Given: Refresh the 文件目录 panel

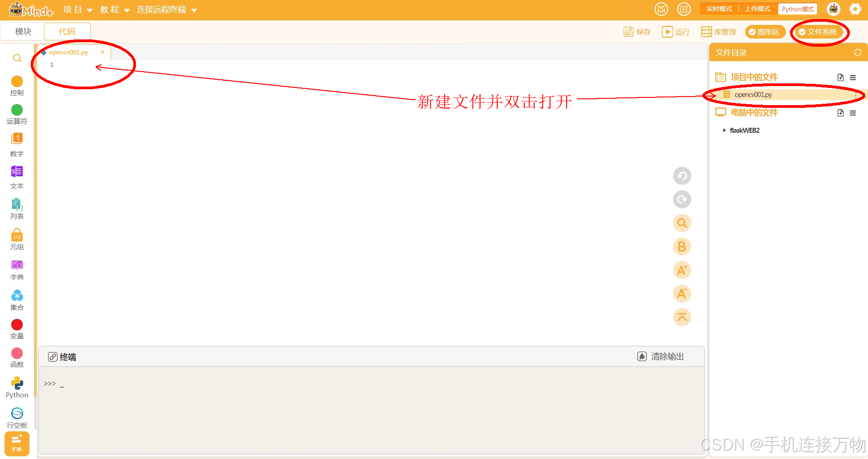Looking at the screenshot, I should click(x=858, y=52).
